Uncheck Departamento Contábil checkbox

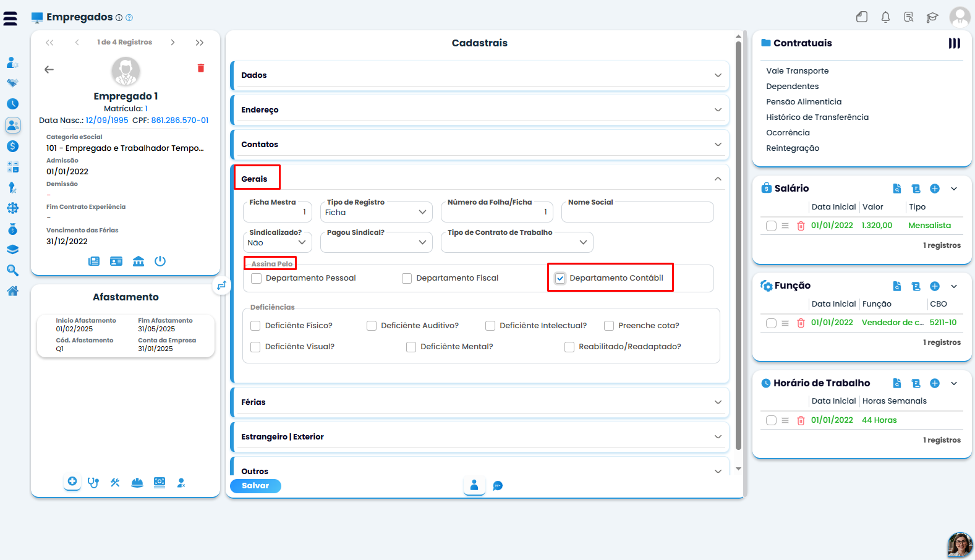tap(560, 278)
